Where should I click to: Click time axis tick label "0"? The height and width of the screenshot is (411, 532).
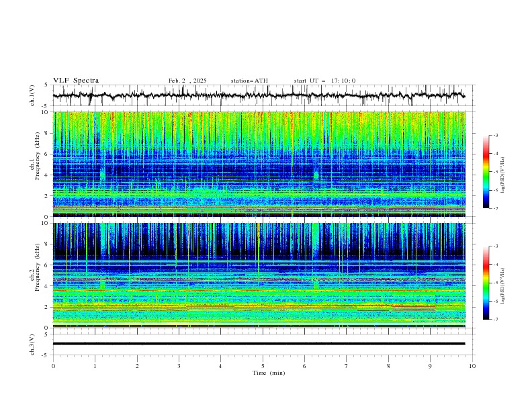coord(53,366)
